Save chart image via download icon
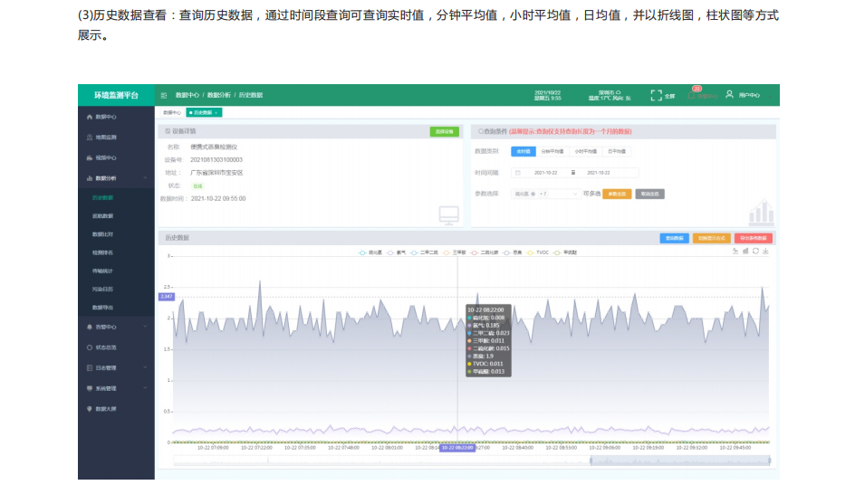The width and height of the screenshot is (855, 504). pos(765,252)
